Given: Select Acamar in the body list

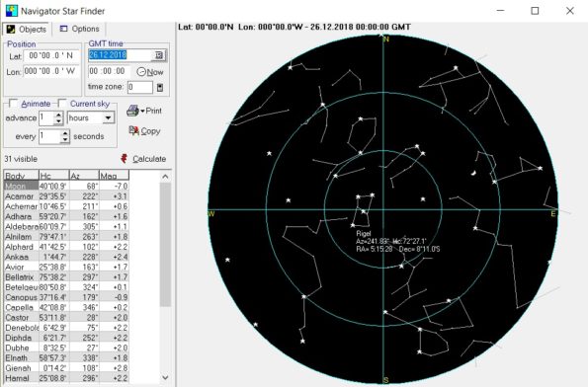Looking at the screenshot, I should tap(66, 195).
